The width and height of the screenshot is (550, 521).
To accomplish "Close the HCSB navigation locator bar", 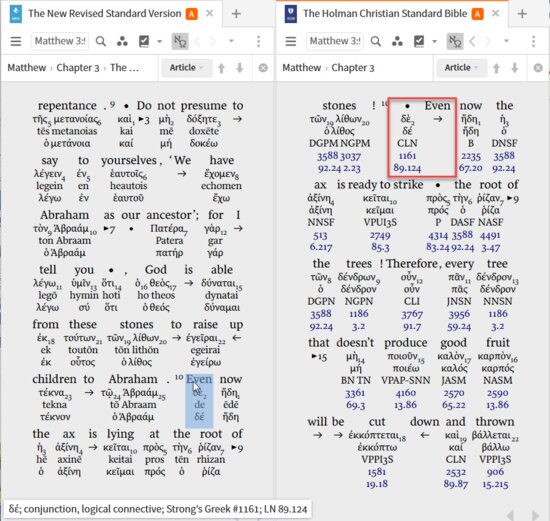I will (x=538, y=68).
